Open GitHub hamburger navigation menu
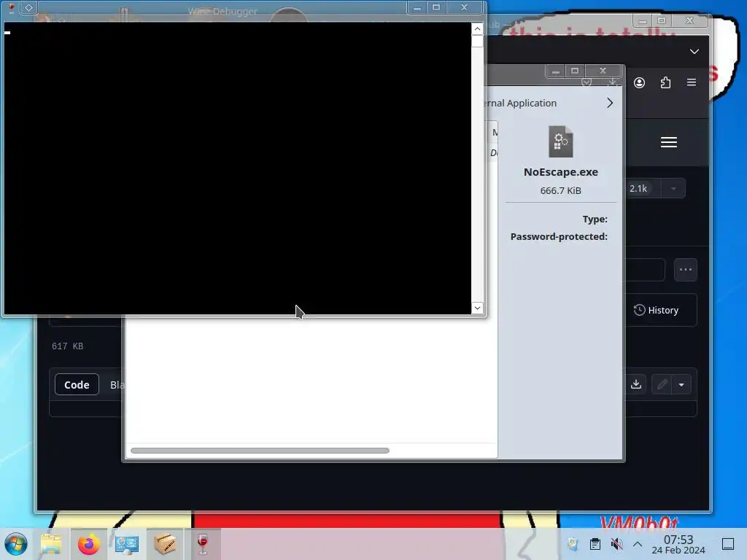Image resolution: width=747 pixels, height=560 pixels. click(669, 142)
